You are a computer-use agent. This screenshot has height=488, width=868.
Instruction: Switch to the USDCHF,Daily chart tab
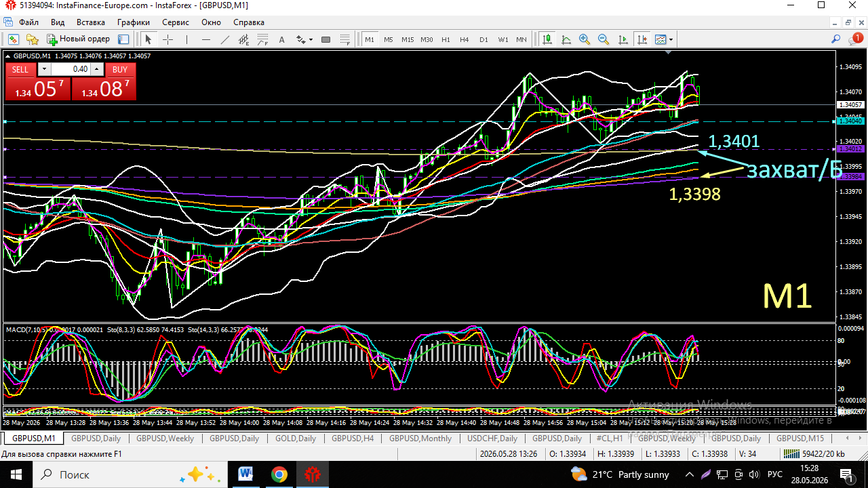pyautogui.click(x=492, y=439)
